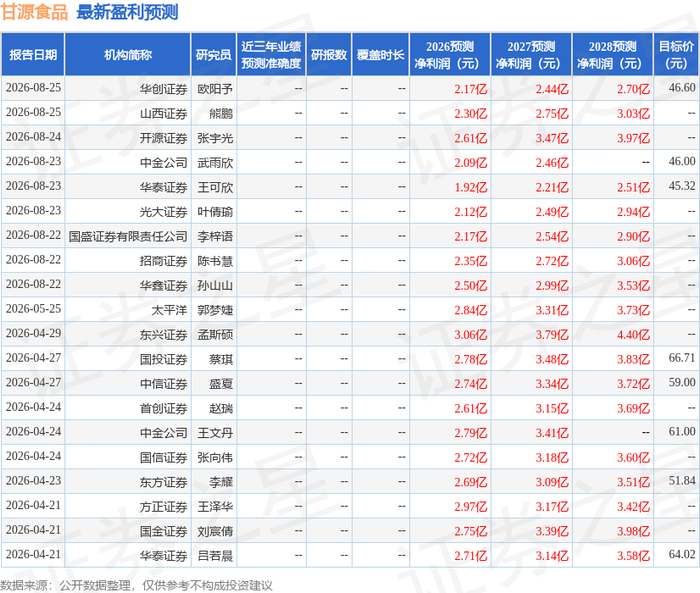
Task: Click 2028 forecast 3.53亿
Action: [633, 286]
